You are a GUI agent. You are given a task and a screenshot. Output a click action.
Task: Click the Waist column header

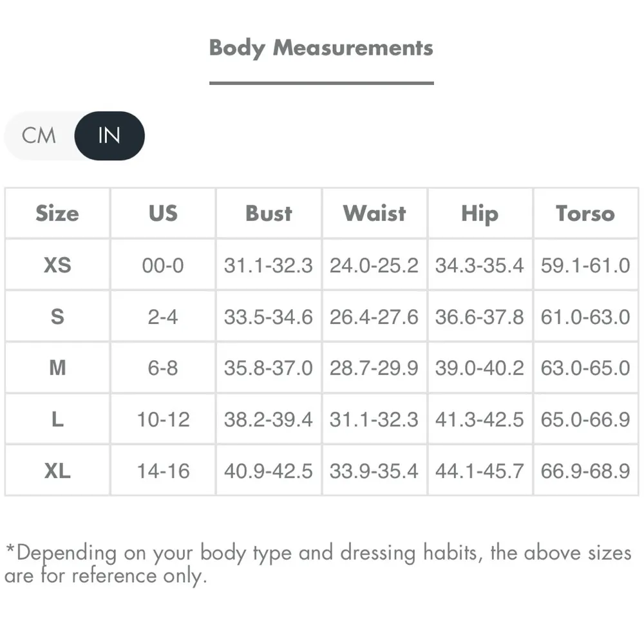[374, 213]
